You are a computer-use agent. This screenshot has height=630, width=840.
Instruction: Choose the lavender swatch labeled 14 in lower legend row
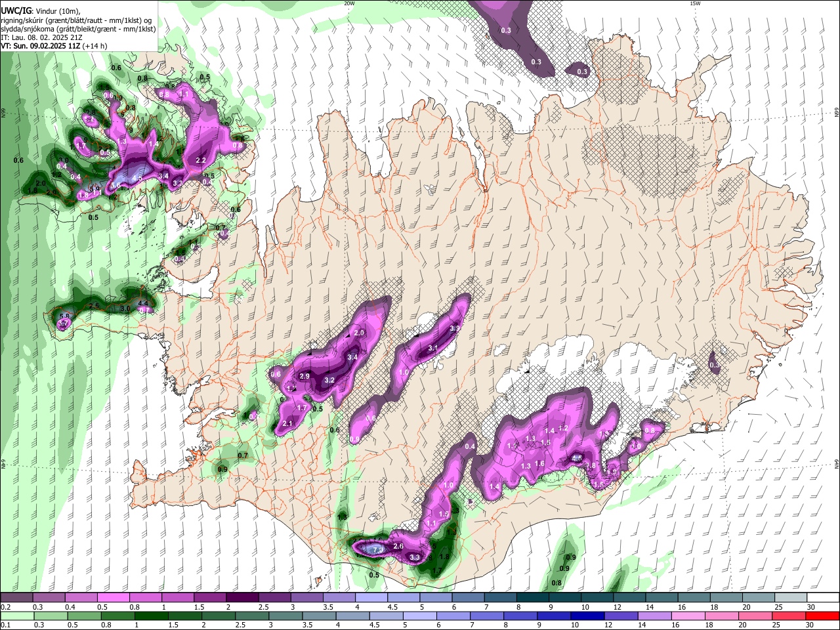[654, 616]
